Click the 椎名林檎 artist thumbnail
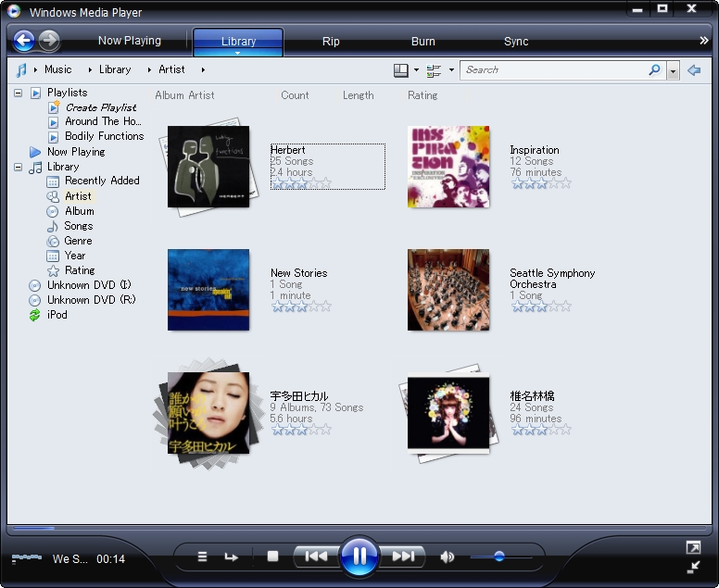This screenshot has width=719, height=588. pyautogui.click(x=448, y=413)
